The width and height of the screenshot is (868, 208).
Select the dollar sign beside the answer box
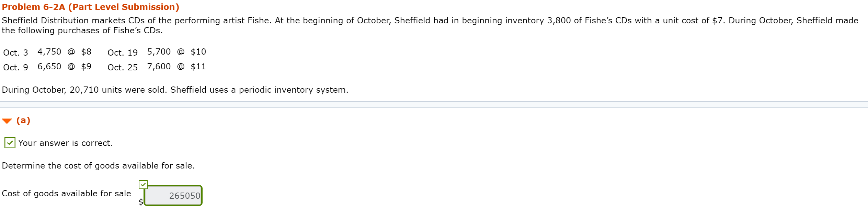pyautogui.click(x=141, y=202)
